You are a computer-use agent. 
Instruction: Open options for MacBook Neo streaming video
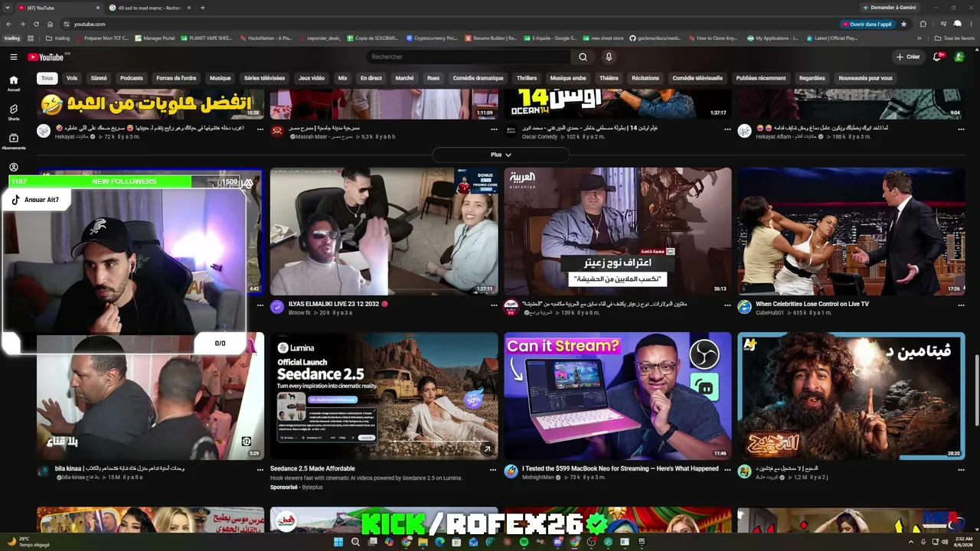727,469
